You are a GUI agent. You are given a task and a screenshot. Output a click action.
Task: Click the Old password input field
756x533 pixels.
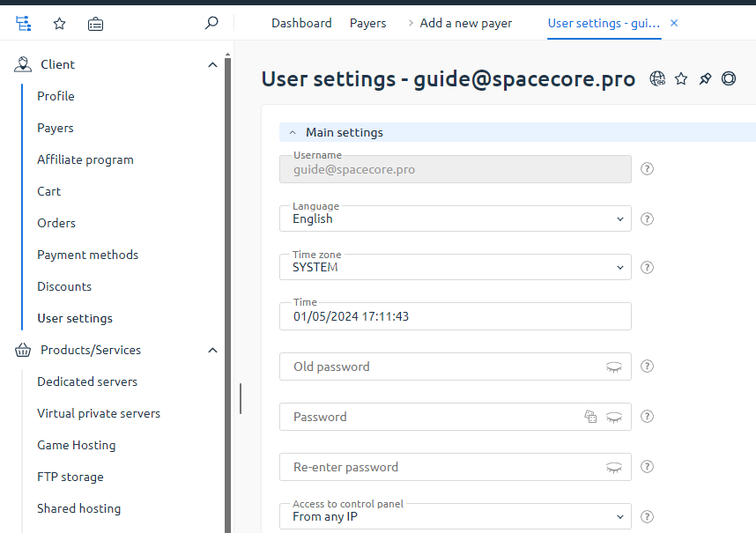[441, 366]
